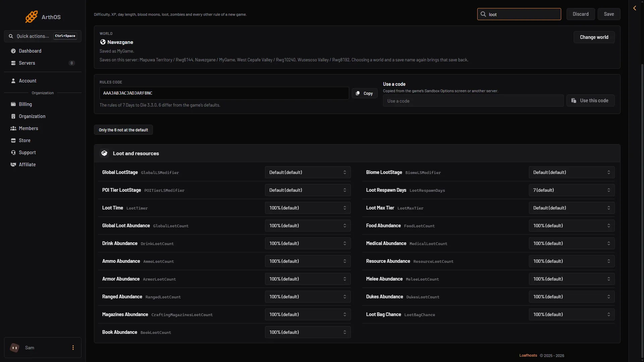Follow the Loafhosts footer link
The height and width of the screenshot is (362, 644).
pyautogui.click(x=528, y=356)
